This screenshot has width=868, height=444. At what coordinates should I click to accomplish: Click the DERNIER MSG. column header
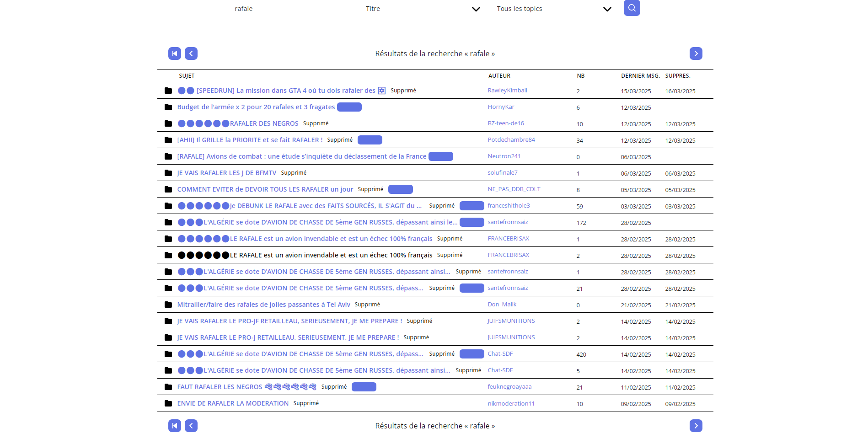click(640, 76)
